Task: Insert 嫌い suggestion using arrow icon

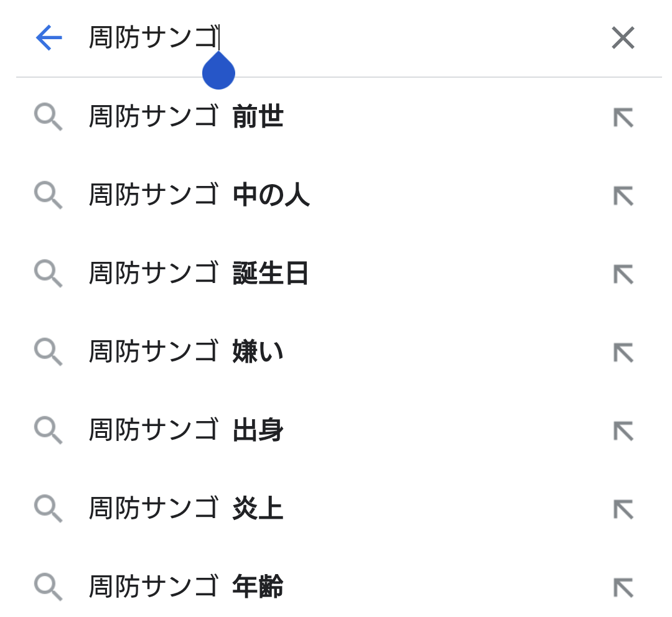Action: [623, 353]
